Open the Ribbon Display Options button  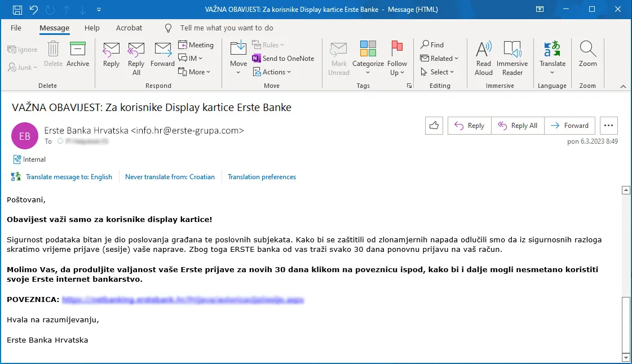pyautogui.click(x=540, y=9)
